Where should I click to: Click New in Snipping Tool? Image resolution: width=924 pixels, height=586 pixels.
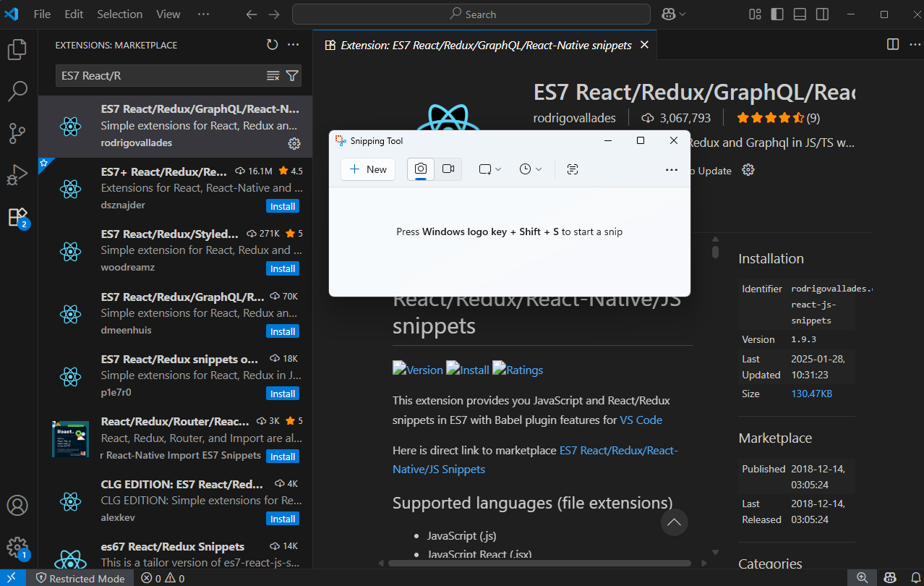point(368,169)
